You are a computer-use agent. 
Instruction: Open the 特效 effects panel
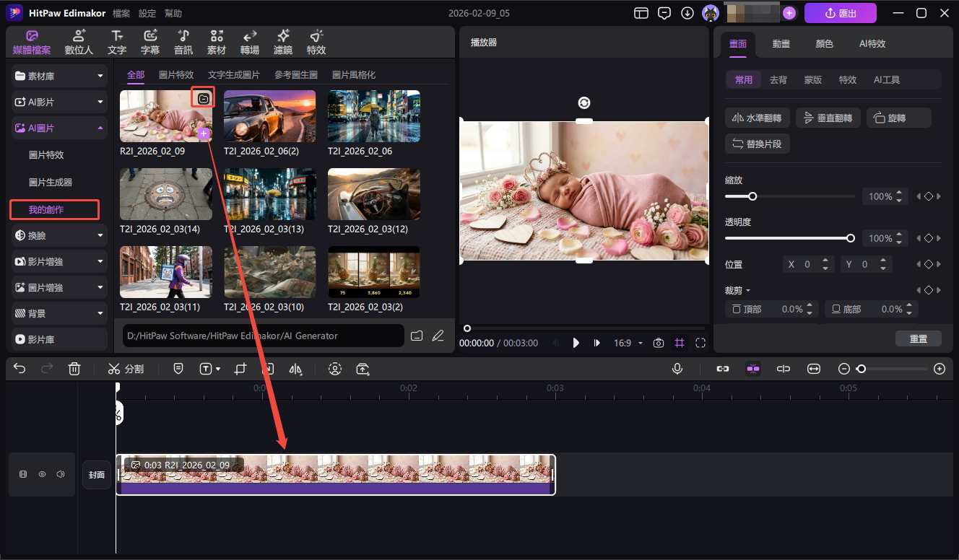point(316,41)
